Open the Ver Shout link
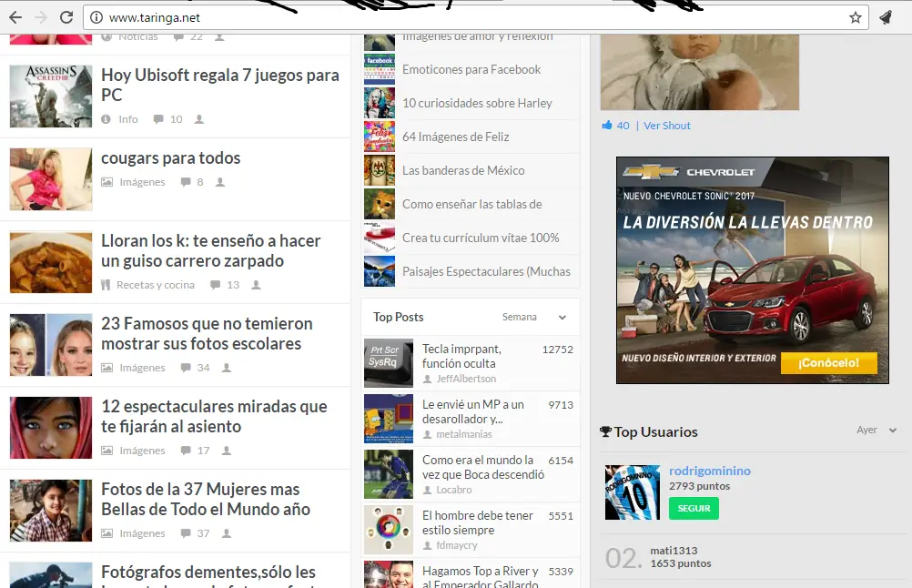The image size is (912, 588). 666,126
